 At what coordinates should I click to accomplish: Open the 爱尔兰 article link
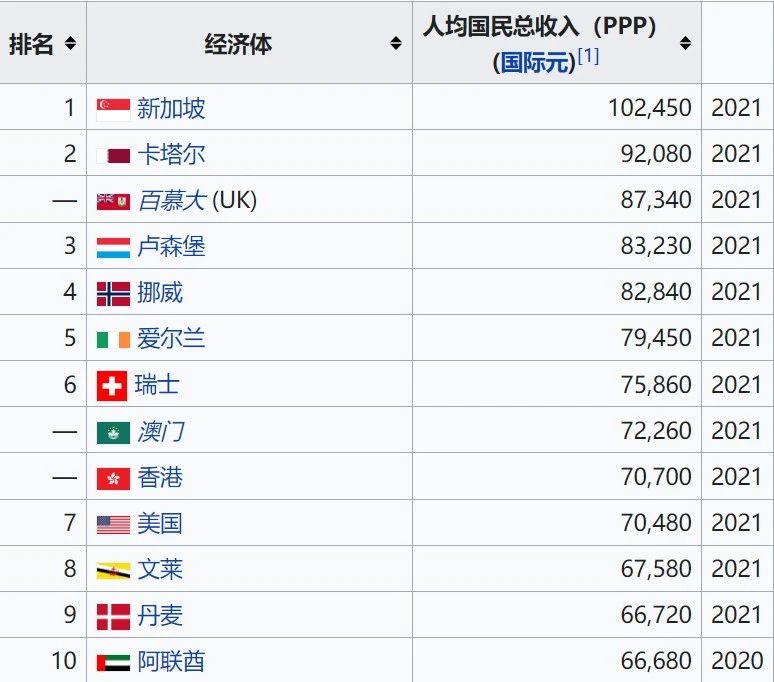(x=171, y=339)
